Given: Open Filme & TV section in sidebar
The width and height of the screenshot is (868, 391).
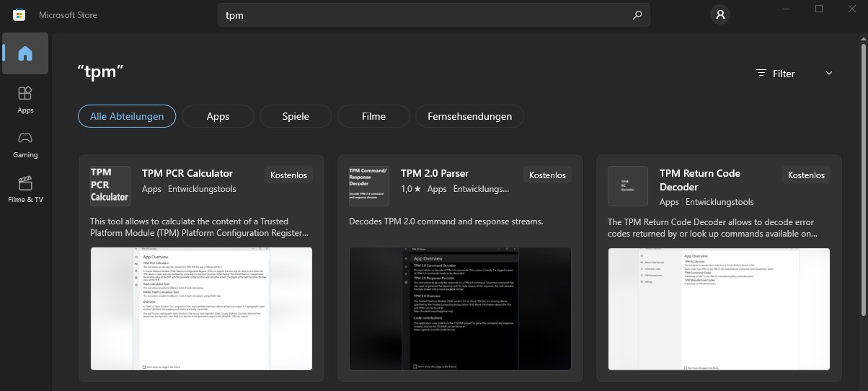Looking at the screenshot, I should tap(25, 189).
